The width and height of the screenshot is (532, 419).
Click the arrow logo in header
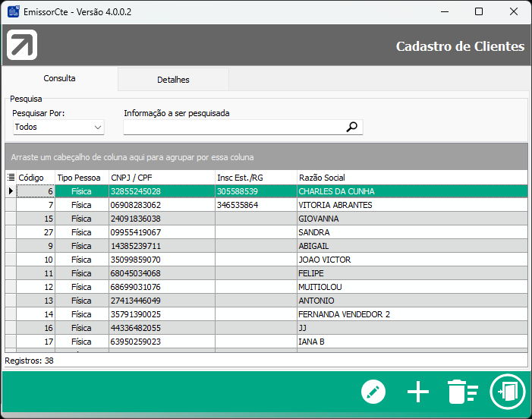click(x=22, y=46)
